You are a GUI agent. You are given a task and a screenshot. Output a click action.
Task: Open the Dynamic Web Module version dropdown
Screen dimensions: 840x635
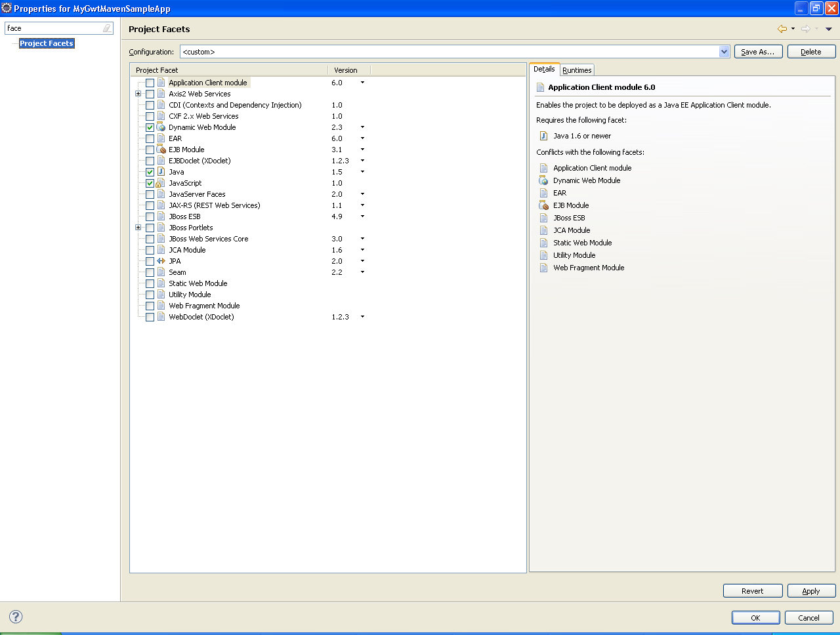pyautogui.click(x=362, y=127)
